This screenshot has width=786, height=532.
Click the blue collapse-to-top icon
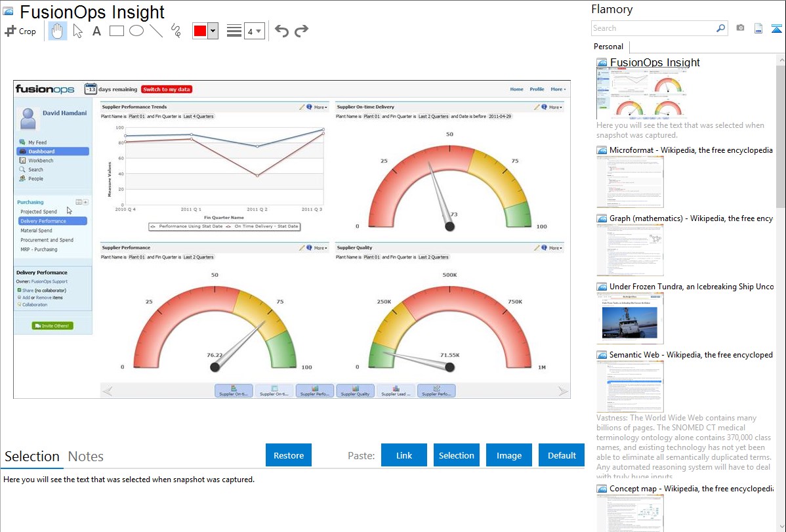pyautogui.click(x=776, y=28)
